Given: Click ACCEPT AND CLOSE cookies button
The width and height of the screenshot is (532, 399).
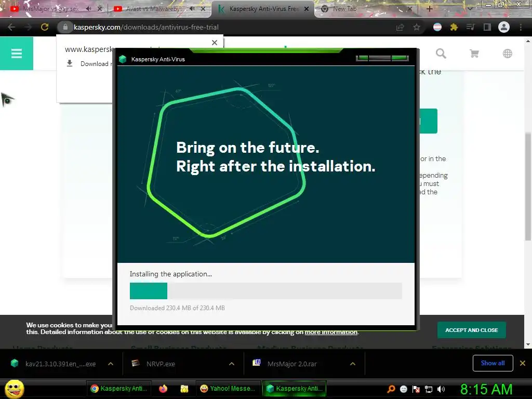Looking at the screenshot, I should [472, 330].
